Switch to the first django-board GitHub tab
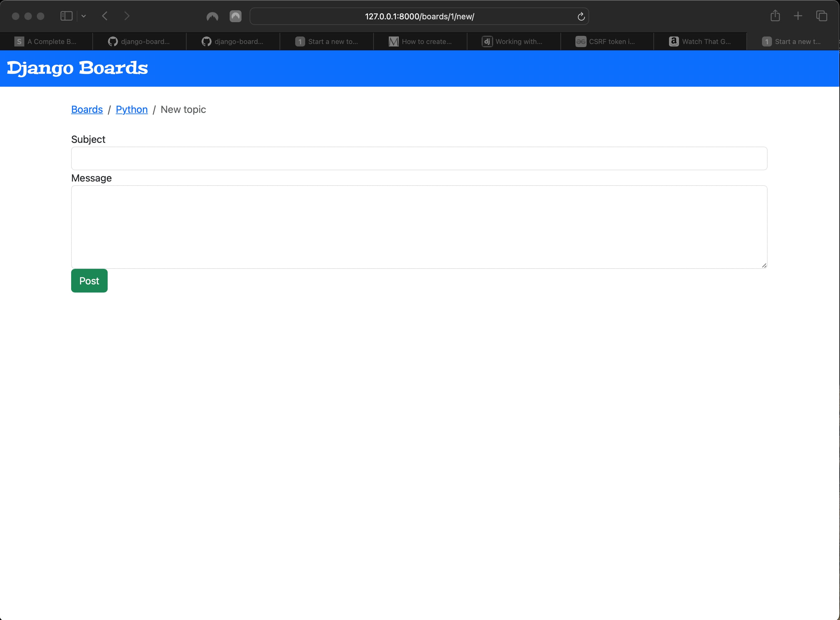The height and width of the screenshot is (620, 840). [x=139, y=42]
